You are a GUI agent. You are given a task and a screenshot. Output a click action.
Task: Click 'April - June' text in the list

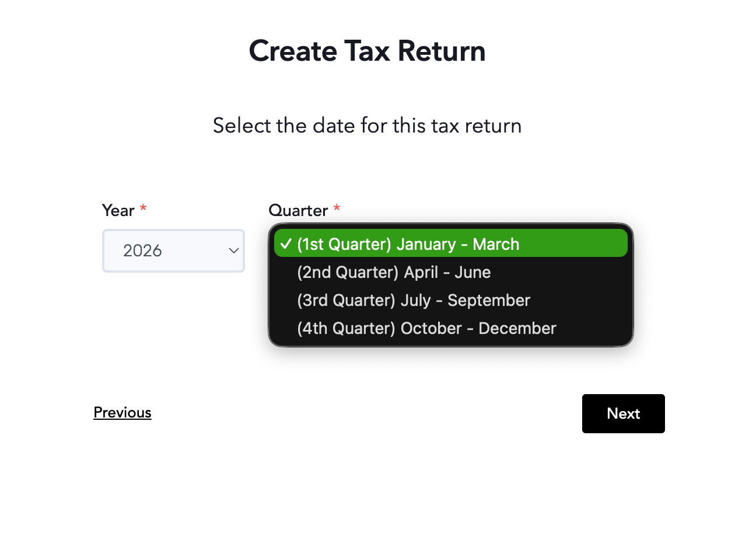447,272
